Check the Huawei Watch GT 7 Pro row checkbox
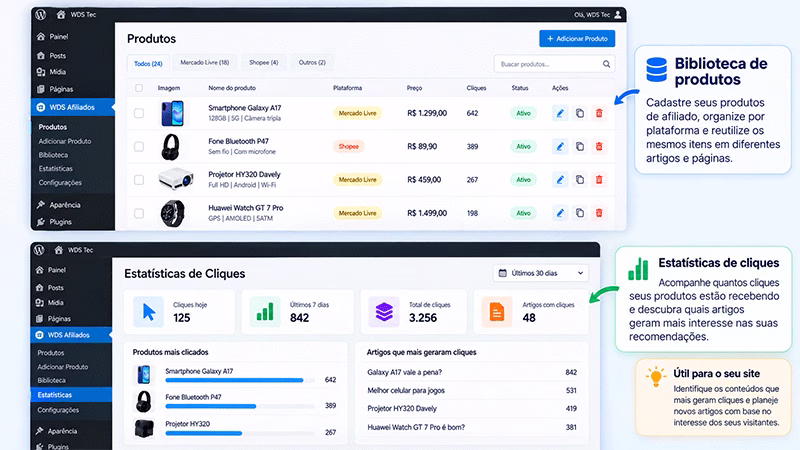Image resolution: width=800 pixels, height=450 pixels. coord(139,213)
